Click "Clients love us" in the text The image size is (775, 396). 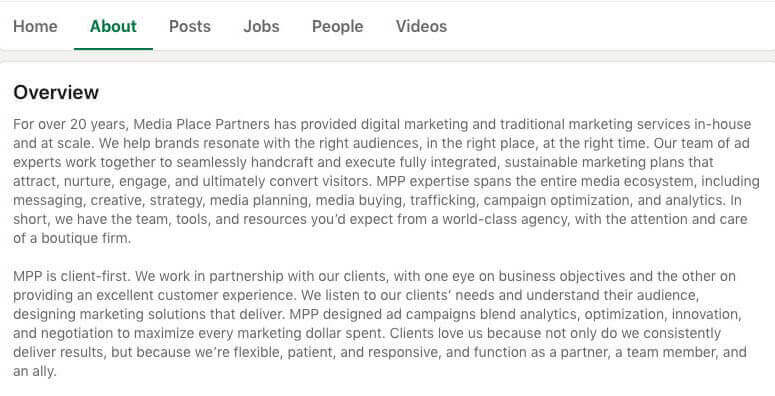point(436,333)
